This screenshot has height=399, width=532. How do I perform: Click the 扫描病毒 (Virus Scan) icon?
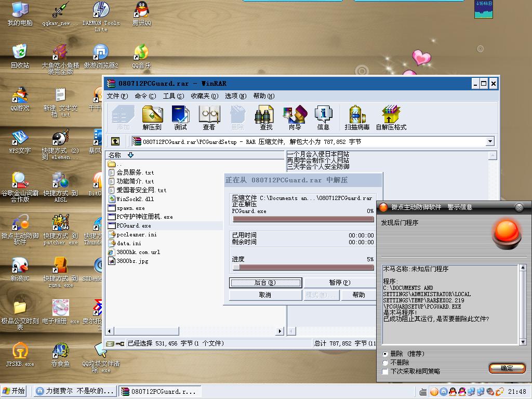(x=357, y=118)
